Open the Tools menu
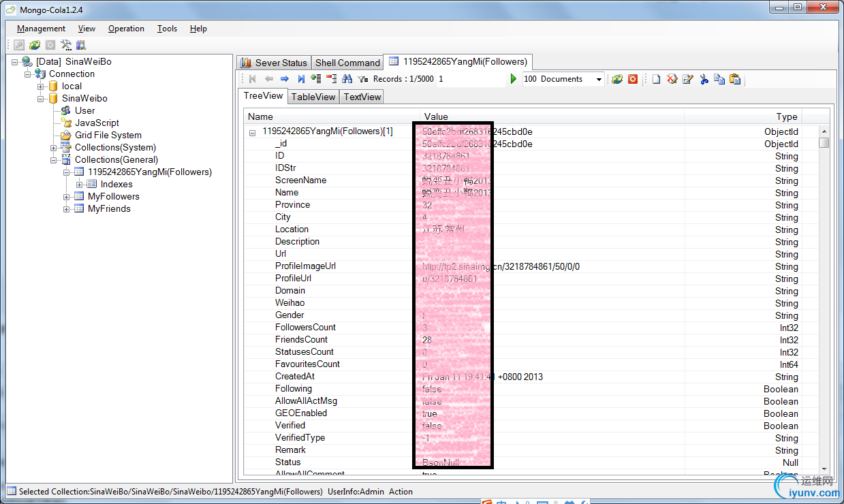 pos(167,29)
